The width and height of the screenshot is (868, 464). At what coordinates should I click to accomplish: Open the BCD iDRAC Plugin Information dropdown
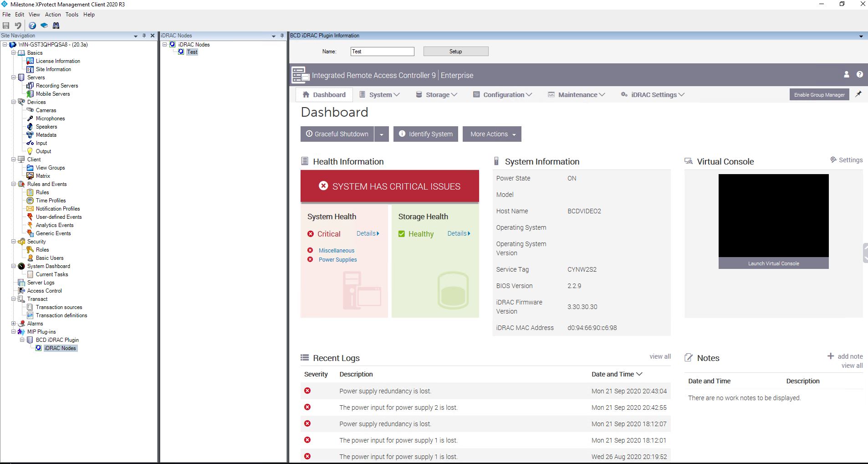861,36
